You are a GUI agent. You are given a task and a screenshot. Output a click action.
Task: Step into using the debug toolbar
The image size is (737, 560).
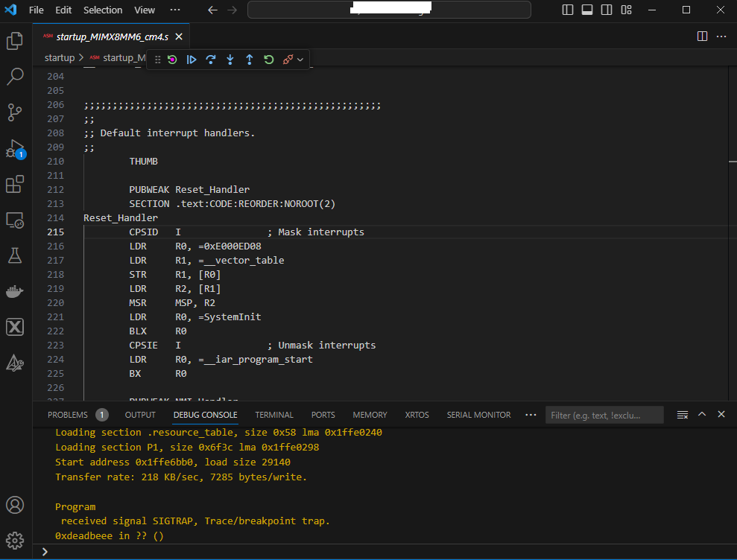[230, 60]
